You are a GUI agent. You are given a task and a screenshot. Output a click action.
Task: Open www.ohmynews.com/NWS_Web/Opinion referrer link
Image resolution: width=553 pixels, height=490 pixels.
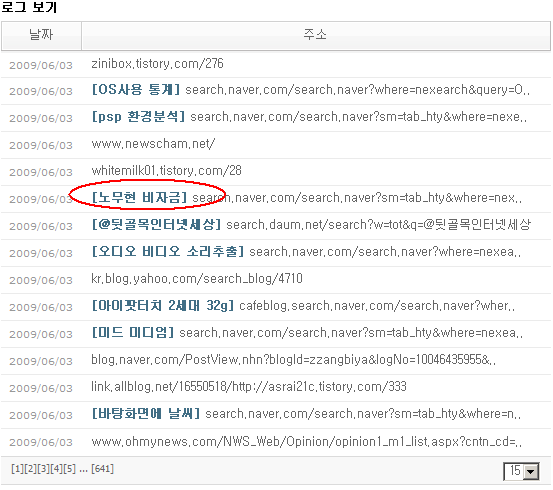click(306, 442)
